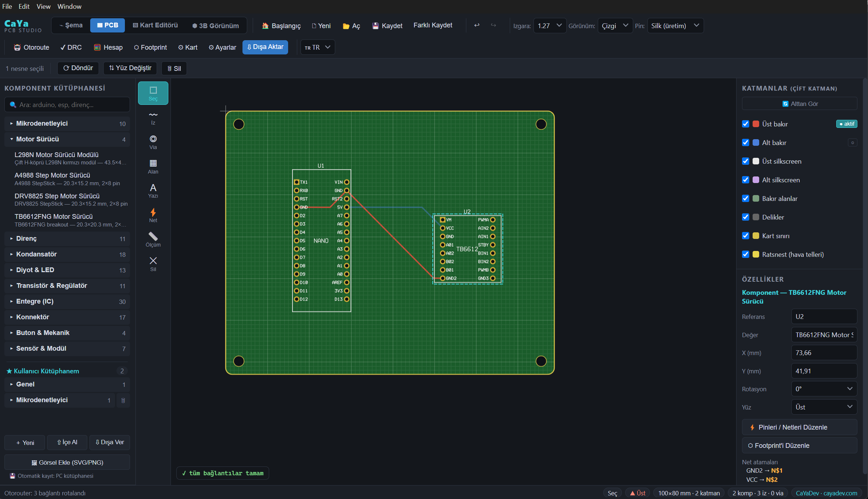Pick the Via placement tool
Viewport: 868px width, 499px height.
tap(153, 142)
